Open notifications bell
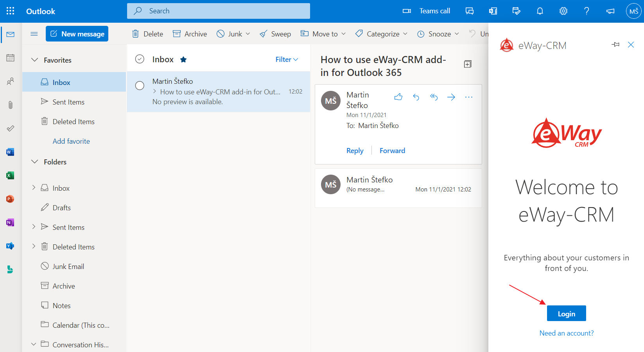This screenshot has width=644, height=352. click(x=540, y=11)
